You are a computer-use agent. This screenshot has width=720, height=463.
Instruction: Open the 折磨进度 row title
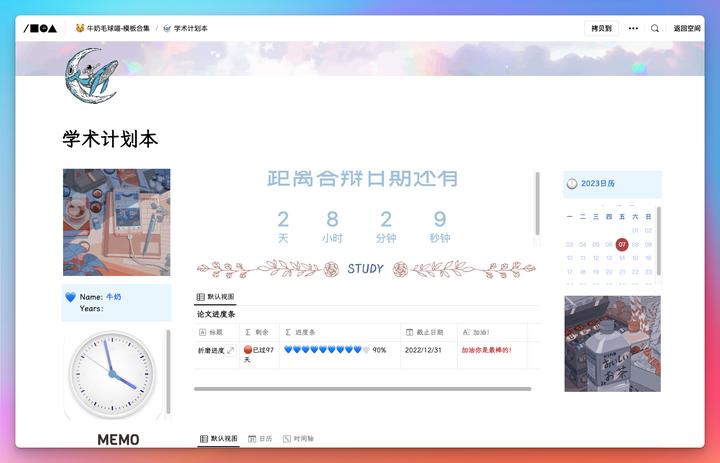coord(211,350)
